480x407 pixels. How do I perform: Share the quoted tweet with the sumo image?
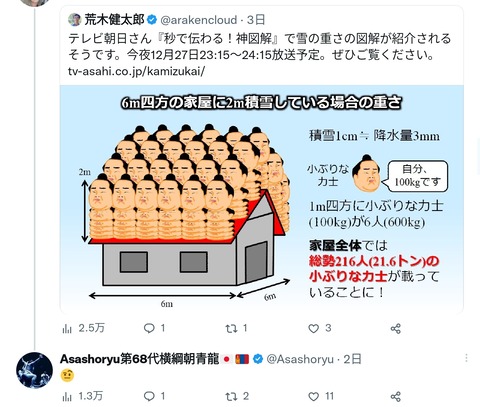point(395,329)
